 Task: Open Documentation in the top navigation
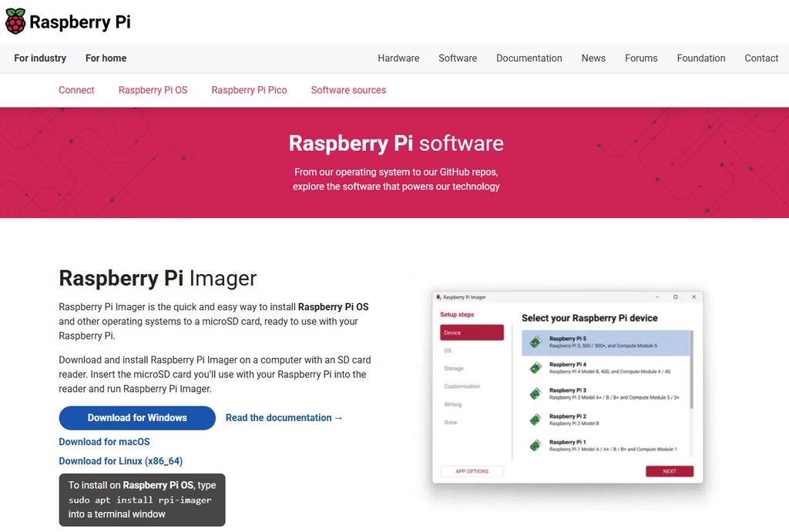point(529,59)
